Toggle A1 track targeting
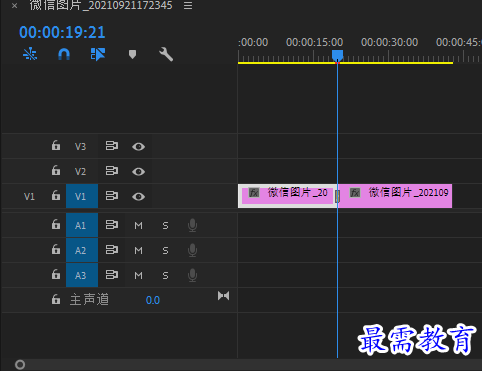Image resolution: width=482 pixels, height=371 pixels. [x=82, y=225]
